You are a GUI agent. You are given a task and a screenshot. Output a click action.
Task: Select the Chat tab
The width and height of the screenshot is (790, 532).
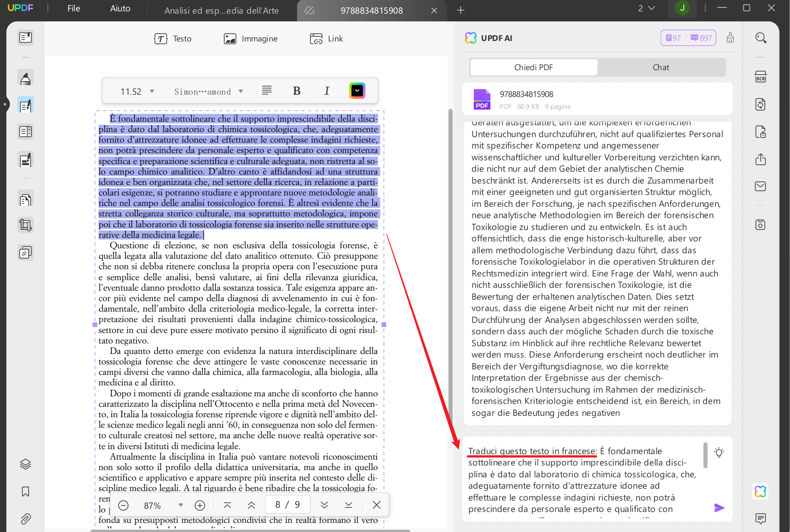click(661, 67)
